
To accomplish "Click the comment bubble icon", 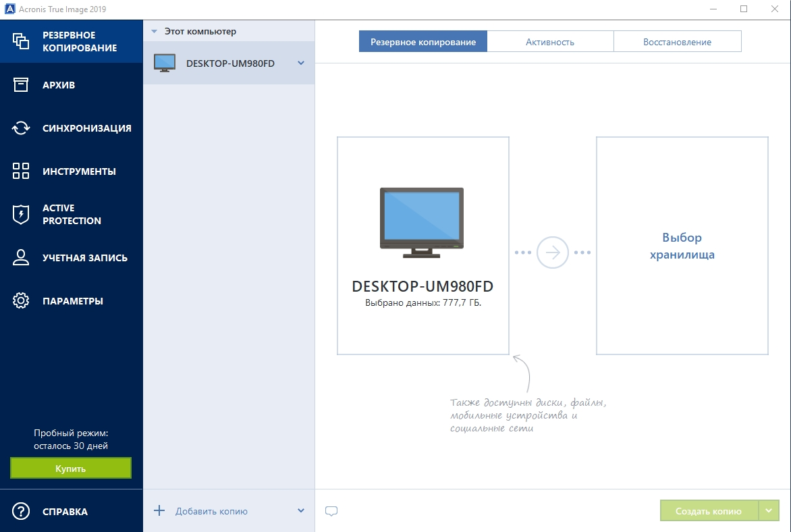I will click(331, 511).
